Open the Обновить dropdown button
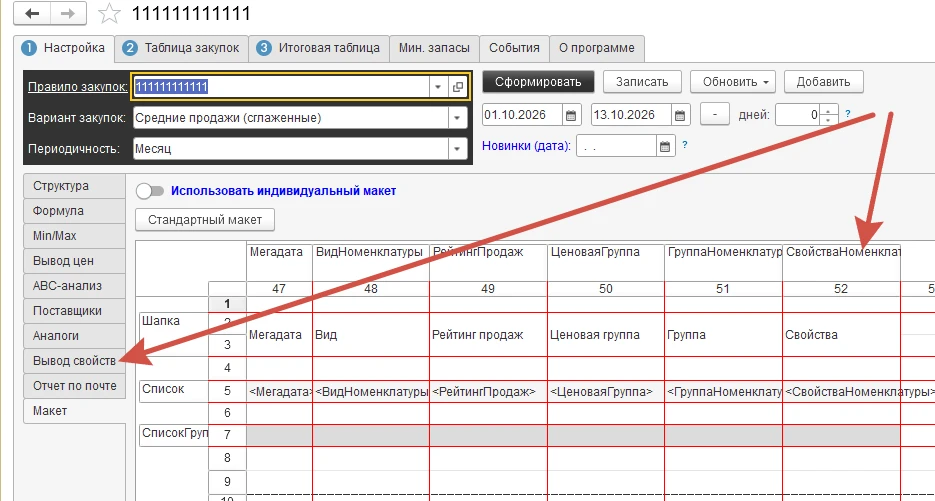Image resolution: width=935 pixels, height=501 pixels. [x=733, y=82]
